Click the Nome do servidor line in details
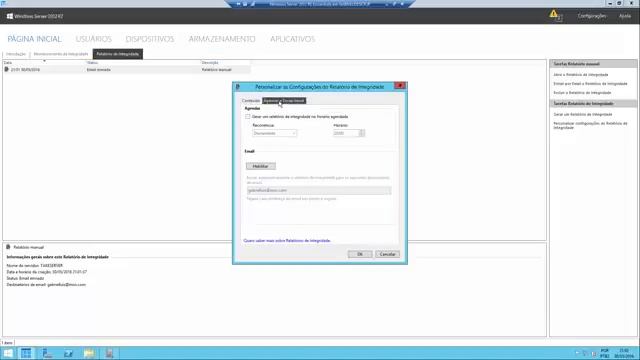The image size is (640, 360). click(x=35, y=265)
